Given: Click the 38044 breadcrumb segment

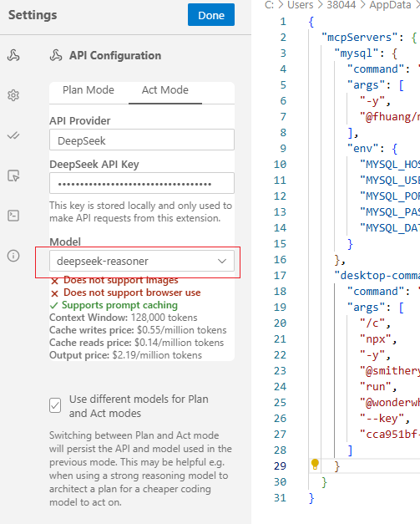Looking at the screenshot, I should [341, 5].
